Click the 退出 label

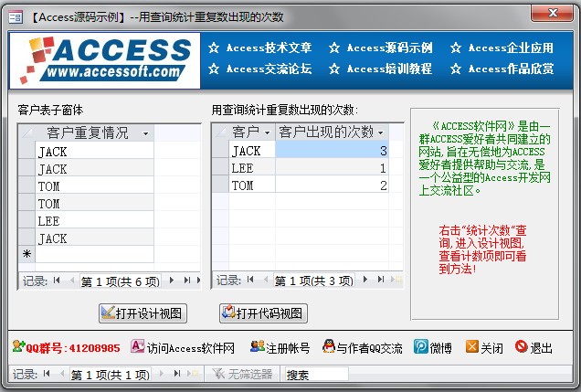coord(541,348)
